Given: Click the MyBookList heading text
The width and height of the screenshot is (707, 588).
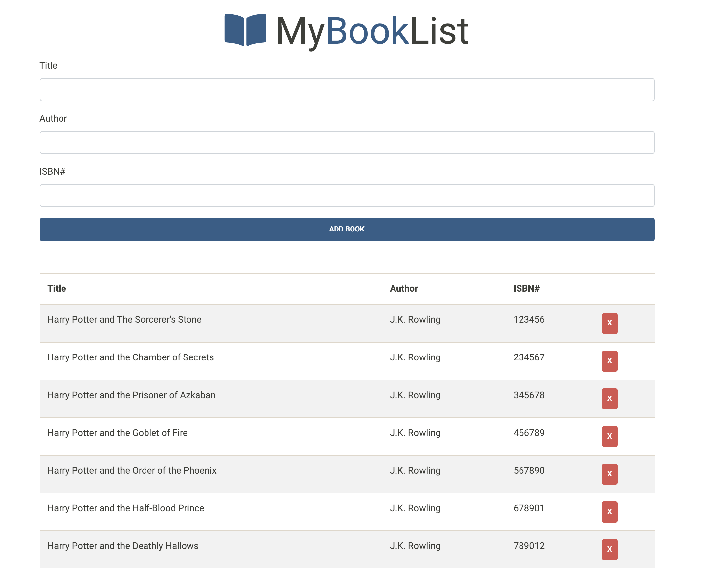Looking at the screenshot, I should 372,31.
